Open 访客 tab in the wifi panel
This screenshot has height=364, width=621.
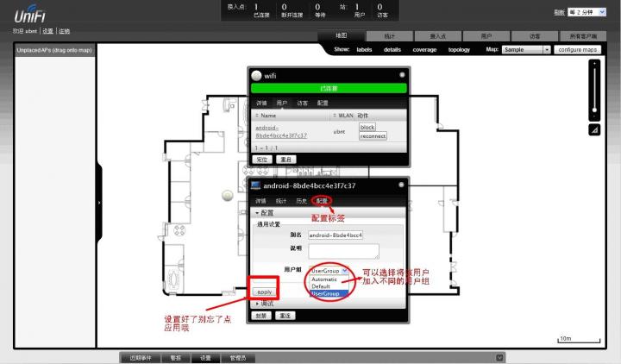tap(302, 103)
